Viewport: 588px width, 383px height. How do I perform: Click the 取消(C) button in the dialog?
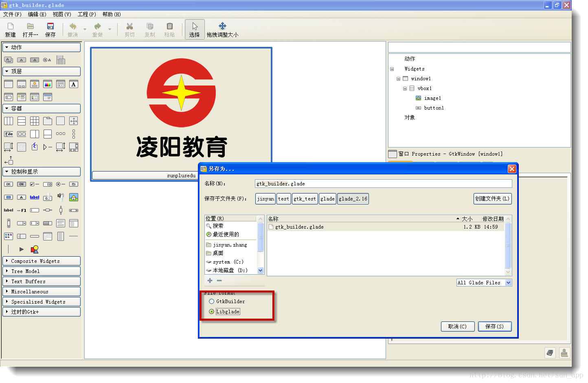(457, 326)
